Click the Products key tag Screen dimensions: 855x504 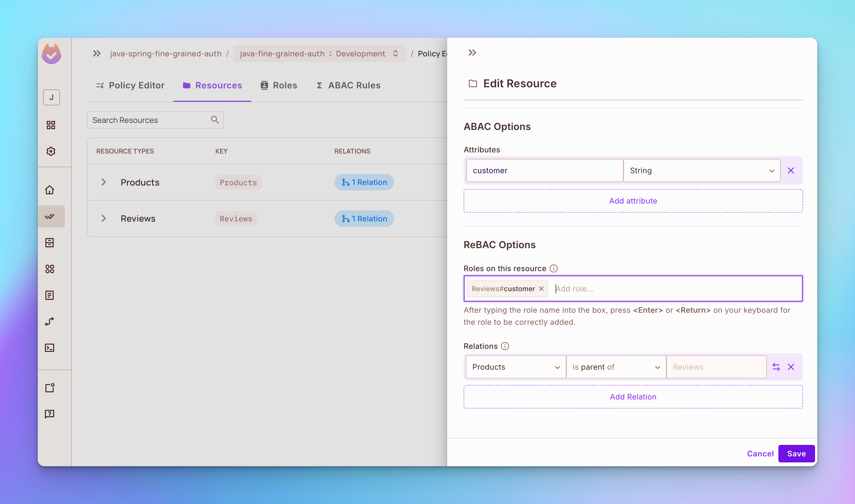[238, 183]
